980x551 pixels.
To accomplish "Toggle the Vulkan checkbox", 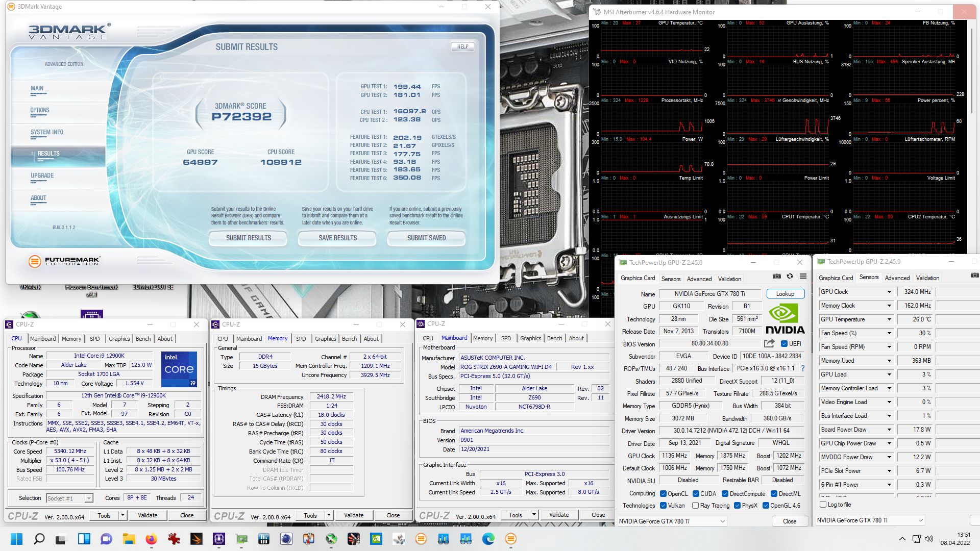I will coord(663,505).
